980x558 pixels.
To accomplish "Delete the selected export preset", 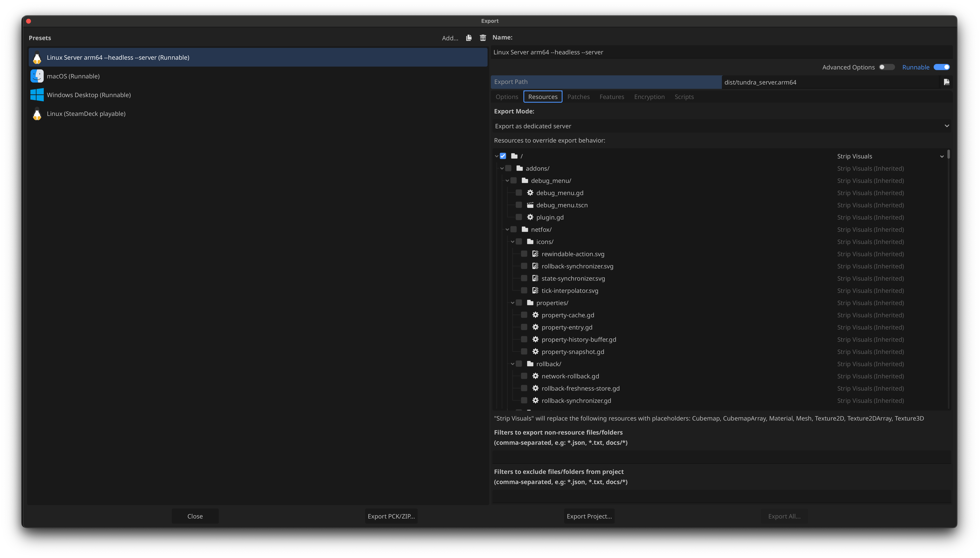I will point(483,38).
